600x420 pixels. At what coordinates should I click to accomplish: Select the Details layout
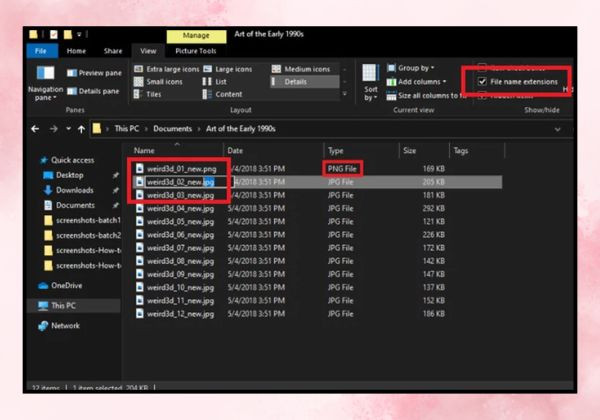(305, 82)
